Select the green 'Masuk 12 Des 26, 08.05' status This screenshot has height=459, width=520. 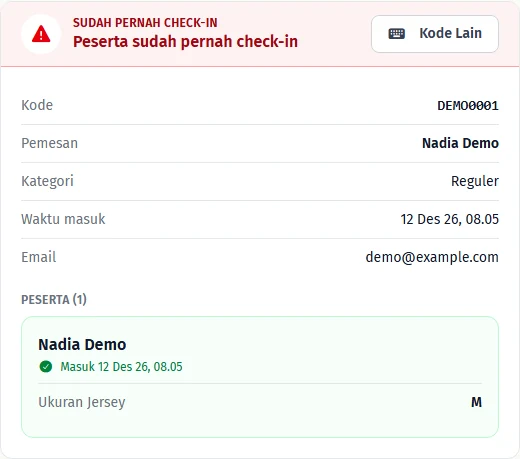pyautogui.click(x=121, y=367)
